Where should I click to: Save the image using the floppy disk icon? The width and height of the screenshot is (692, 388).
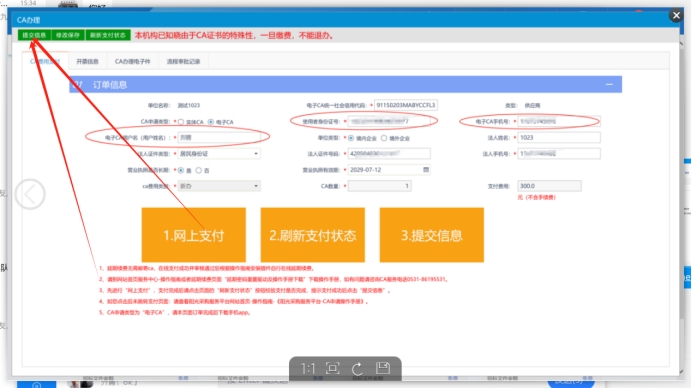click(383, 368)
